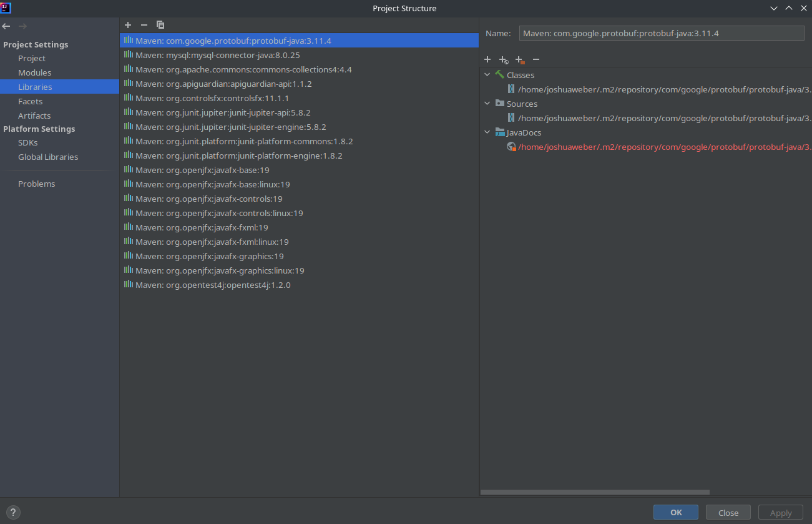The width and height of the screenshot is (812, 524).
Task: Click the Apply button
Action: (x=781, y=512)
